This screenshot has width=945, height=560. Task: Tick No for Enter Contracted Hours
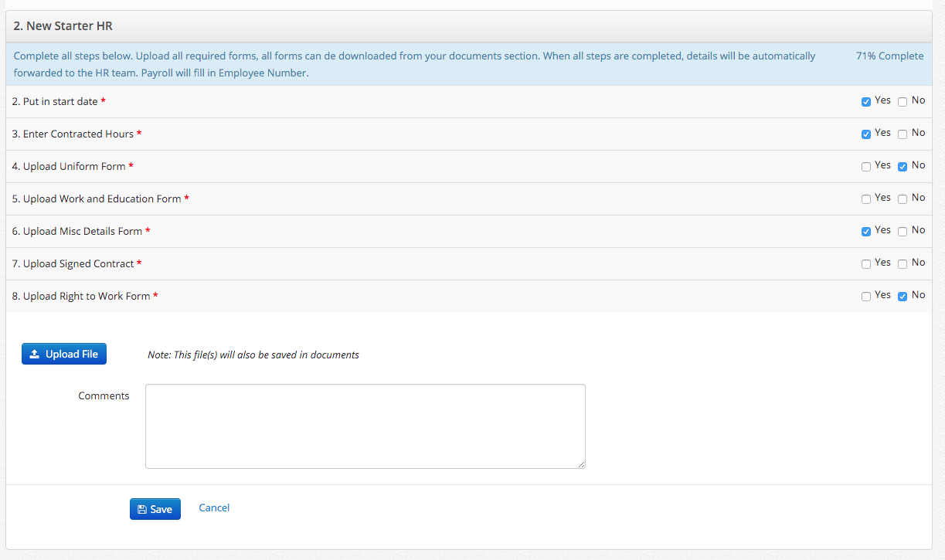coord(903,134)
